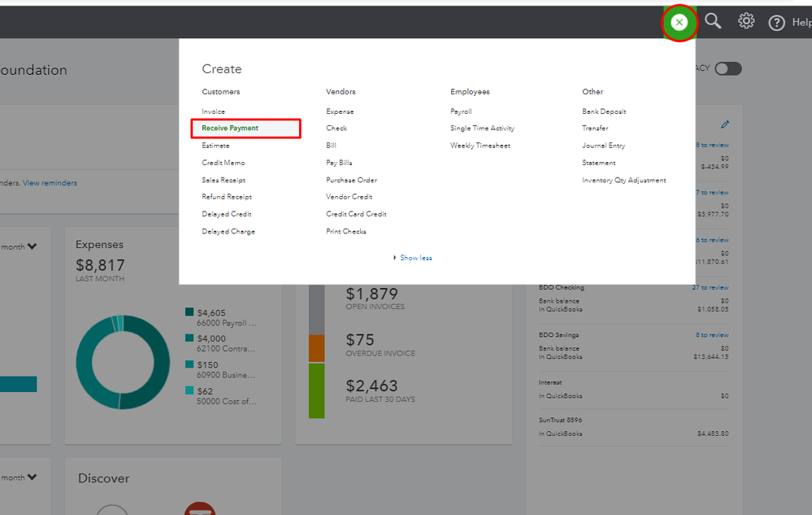Pick Delayed Charge option

tap(228, 232)
